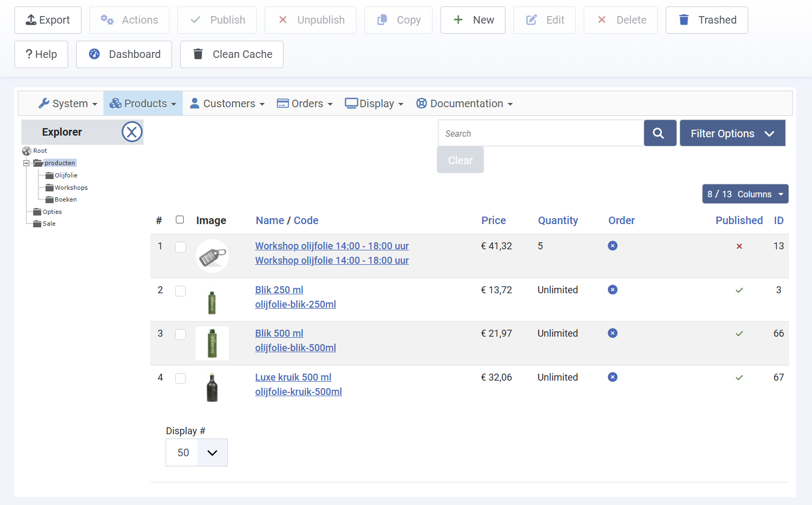Click the search magnifier button
This screenshot has height=505, width=812.
click(x=659, y=133)
